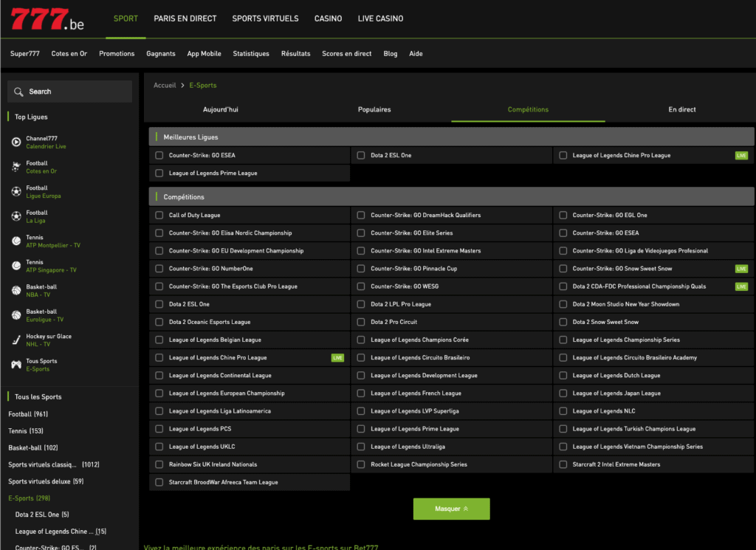Expand Football (961) in Tous les Sports
The width and height of the screenshot is (756, 550).
coord(28,414)
